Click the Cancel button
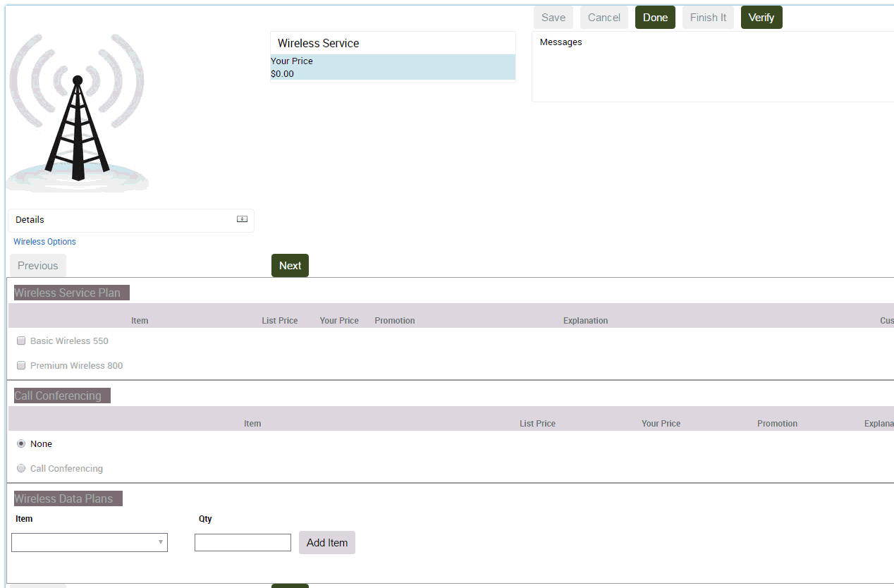The image size is (894, 588). tap(604, 17)
